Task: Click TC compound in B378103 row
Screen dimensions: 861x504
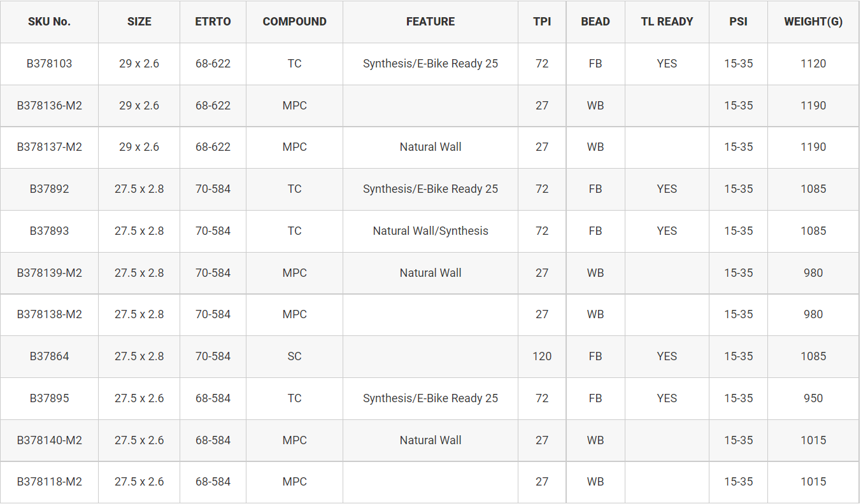Action: [294, 64]
